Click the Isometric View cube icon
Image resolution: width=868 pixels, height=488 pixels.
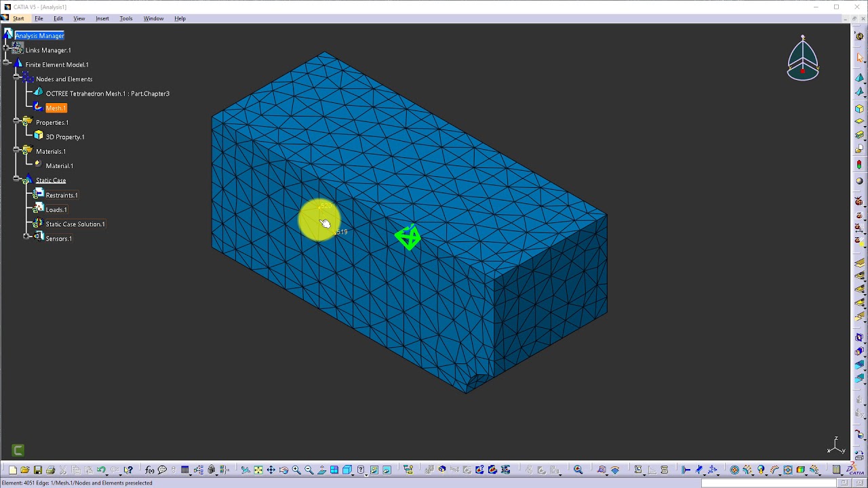coord(347,470)
